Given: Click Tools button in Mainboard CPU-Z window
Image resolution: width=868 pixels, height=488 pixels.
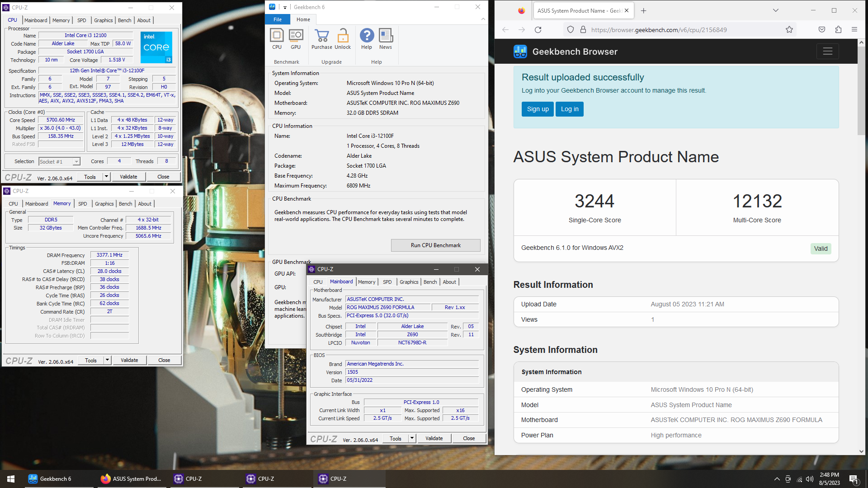Looking at the screenshot, I should [396, 438].
